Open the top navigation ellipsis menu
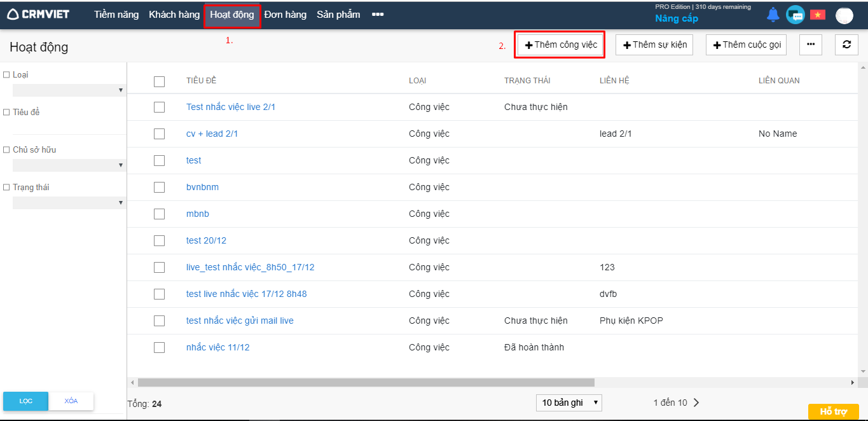The image size is (868, 421). tap(377, 15)
